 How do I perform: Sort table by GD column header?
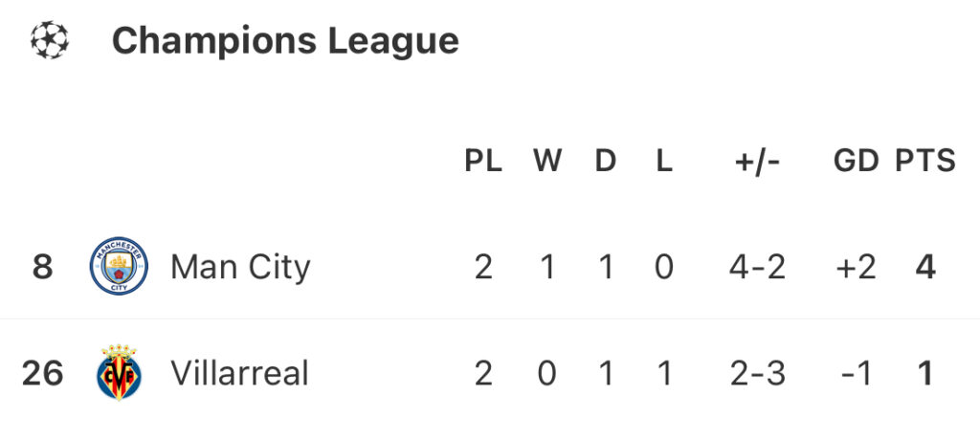(x=856, y=161)
